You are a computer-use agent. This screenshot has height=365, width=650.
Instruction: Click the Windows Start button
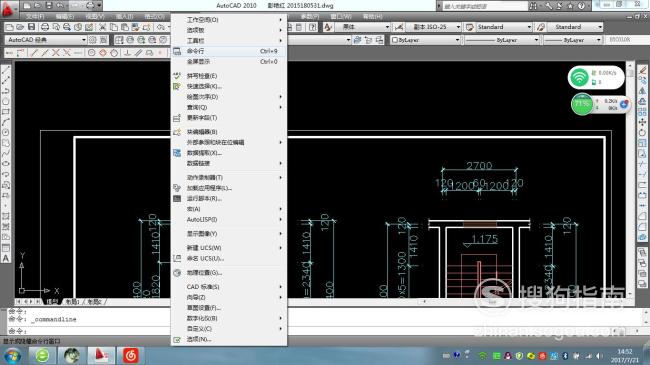click(13, 355)
